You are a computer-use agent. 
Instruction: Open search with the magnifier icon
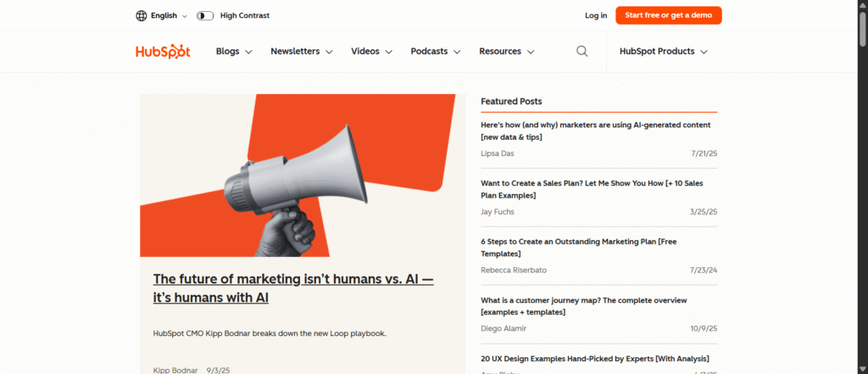[582, 52]
